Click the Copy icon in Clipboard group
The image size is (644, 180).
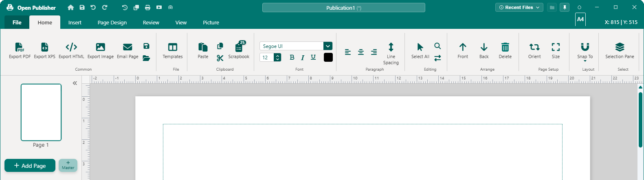click(220, 46)
